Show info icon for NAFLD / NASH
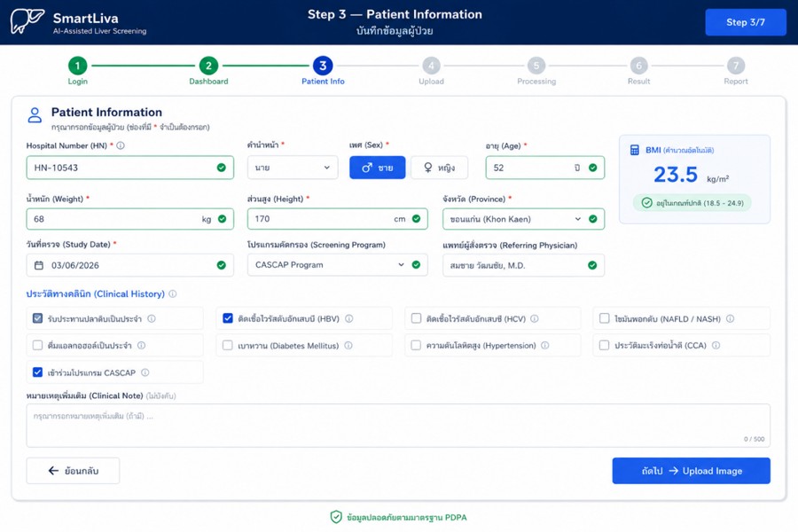 point(730,318)
